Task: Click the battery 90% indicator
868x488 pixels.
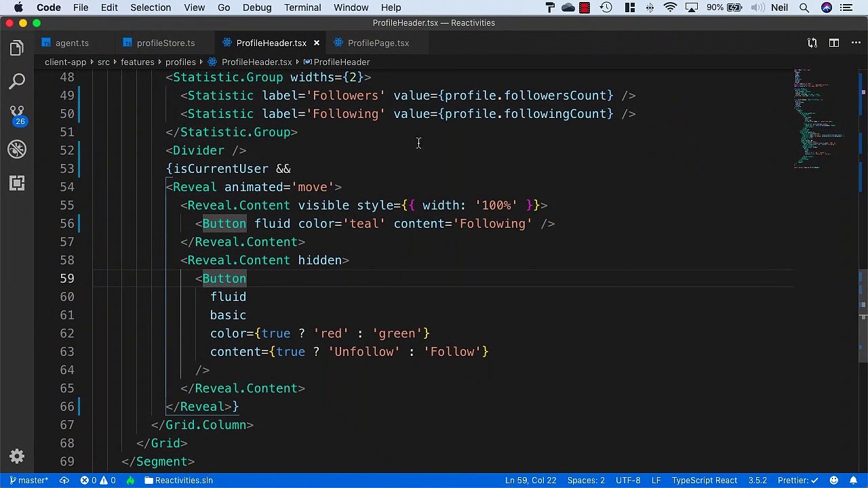Action: pyautogui.click(x=724, y=7)
